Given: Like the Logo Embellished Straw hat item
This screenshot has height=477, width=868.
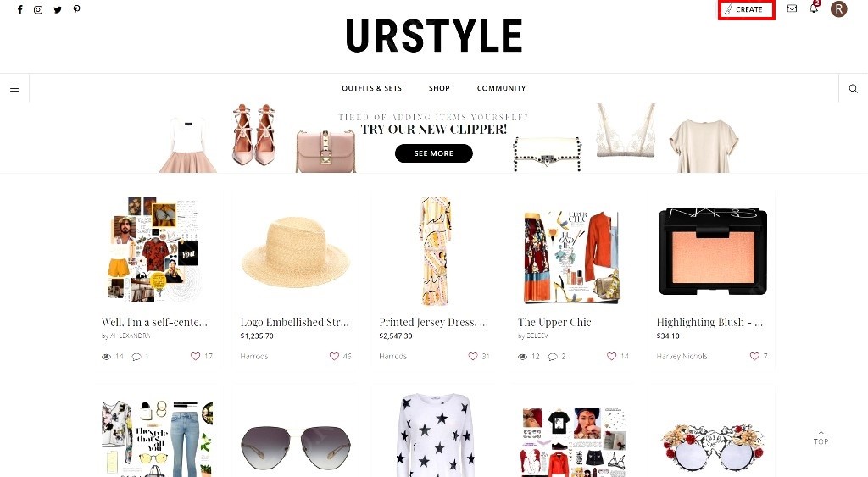Looking at the screenshot, I should (334, 357).
